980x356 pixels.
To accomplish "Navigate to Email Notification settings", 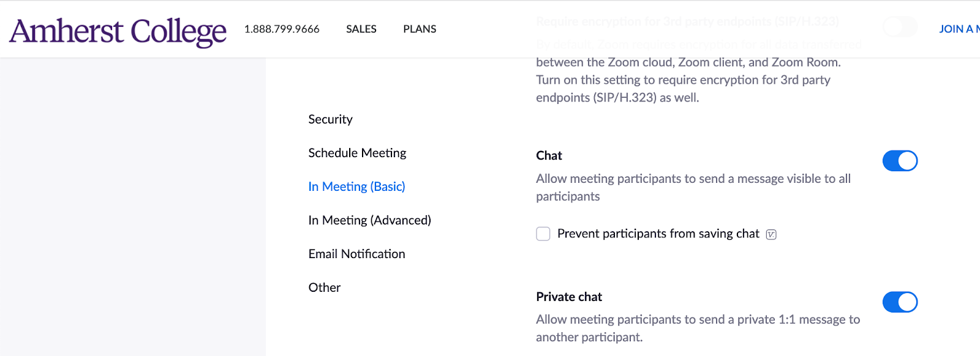I will 356,254.
